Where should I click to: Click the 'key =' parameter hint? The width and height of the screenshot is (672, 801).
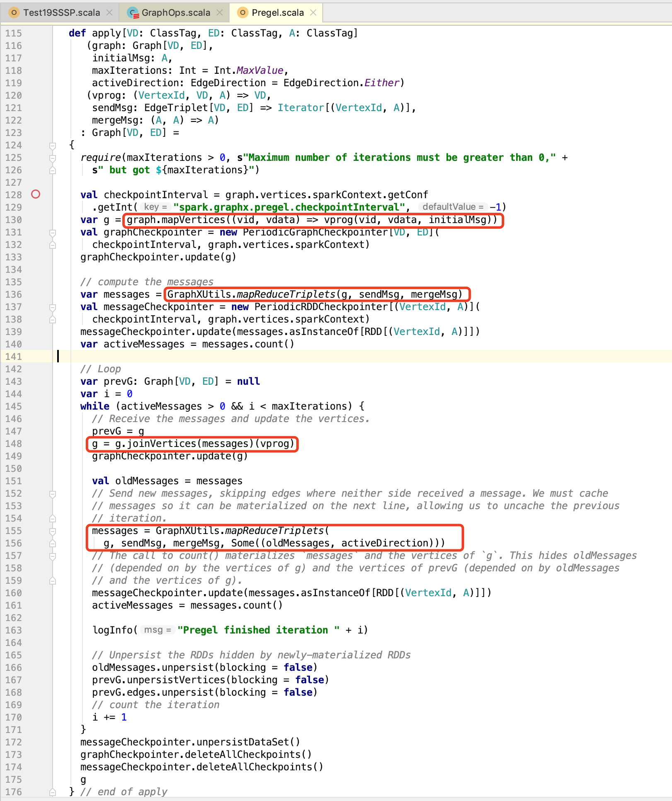tap(155, 207)
